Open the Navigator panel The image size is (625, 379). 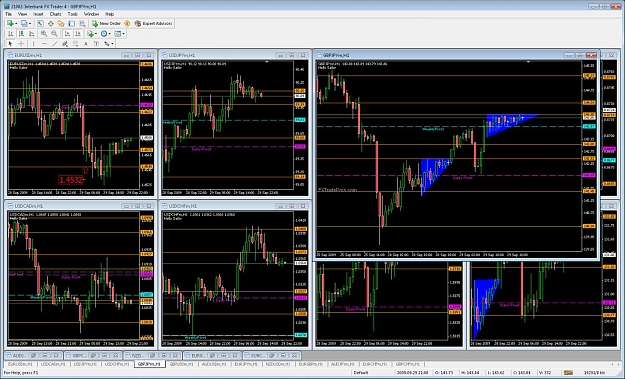coord(61,24)
